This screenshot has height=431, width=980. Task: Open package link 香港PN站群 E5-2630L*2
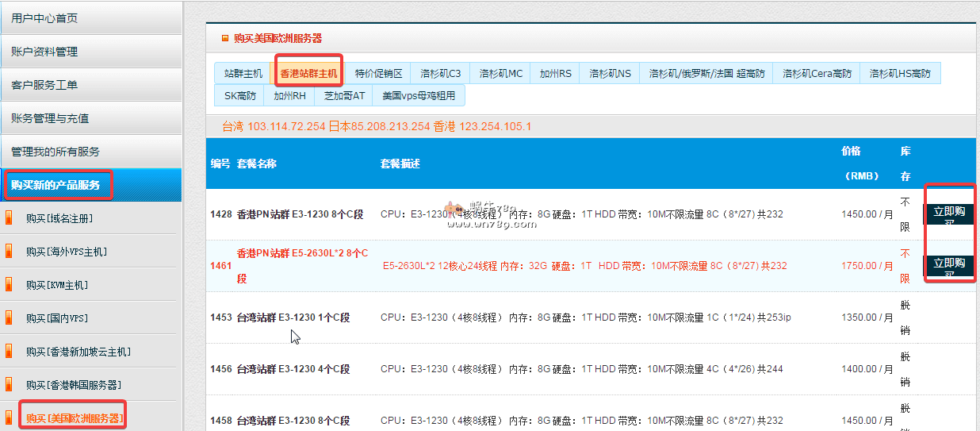[x=301, y=253]
